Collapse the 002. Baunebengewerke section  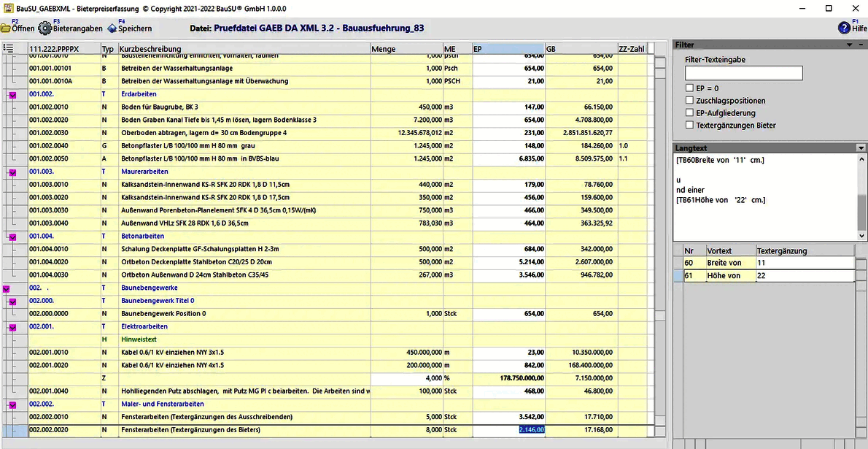click(6, 288)
